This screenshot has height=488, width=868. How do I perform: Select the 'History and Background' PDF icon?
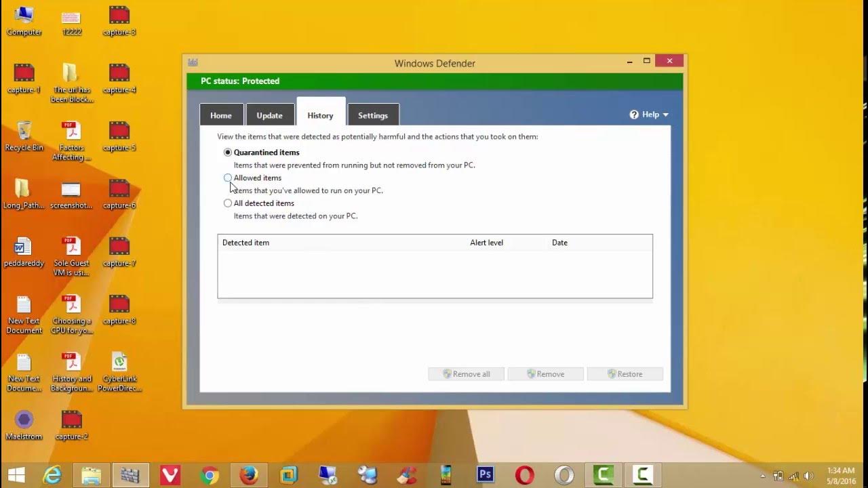click(71, 371)
